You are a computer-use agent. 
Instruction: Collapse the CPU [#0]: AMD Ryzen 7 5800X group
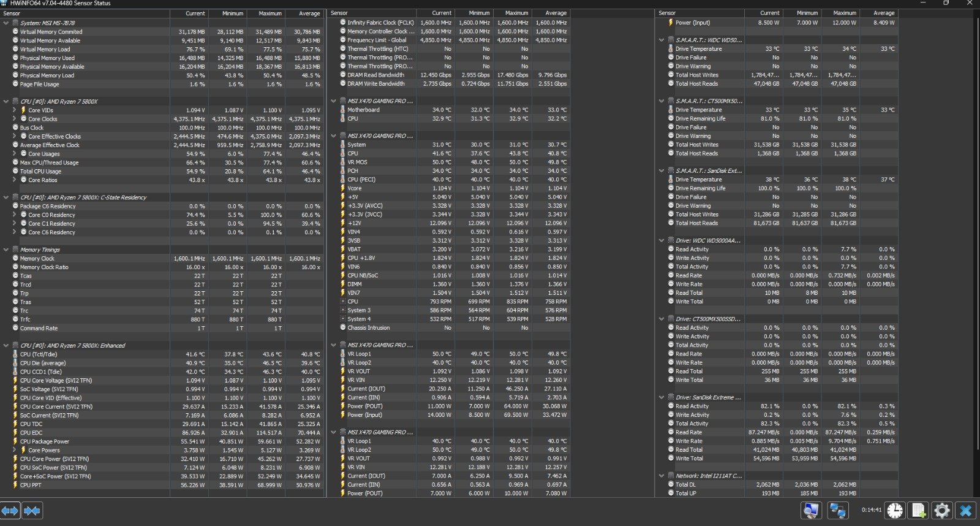[6, 102]
